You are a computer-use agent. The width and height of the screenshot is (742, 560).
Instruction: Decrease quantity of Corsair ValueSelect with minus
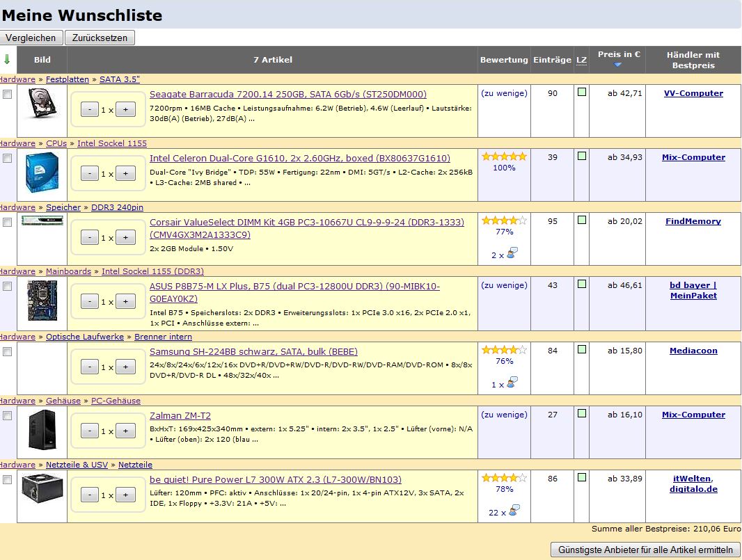click(x=89, y=237)
